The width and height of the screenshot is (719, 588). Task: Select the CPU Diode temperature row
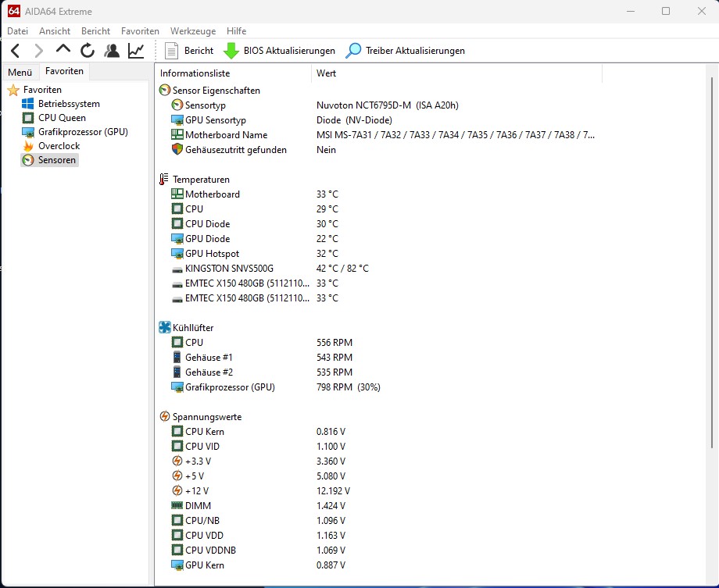[381, 224]
